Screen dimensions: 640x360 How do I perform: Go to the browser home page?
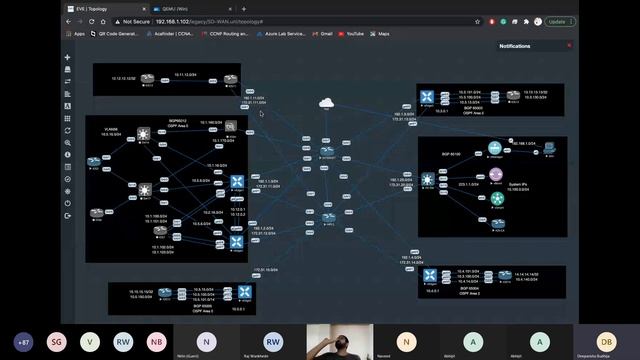(103, 22)
